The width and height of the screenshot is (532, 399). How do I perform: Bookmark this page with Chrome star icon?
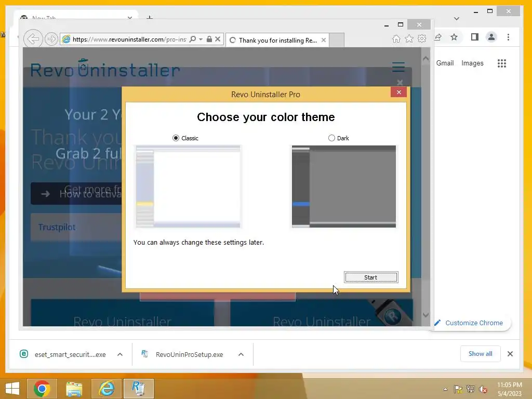click(454, 37)
